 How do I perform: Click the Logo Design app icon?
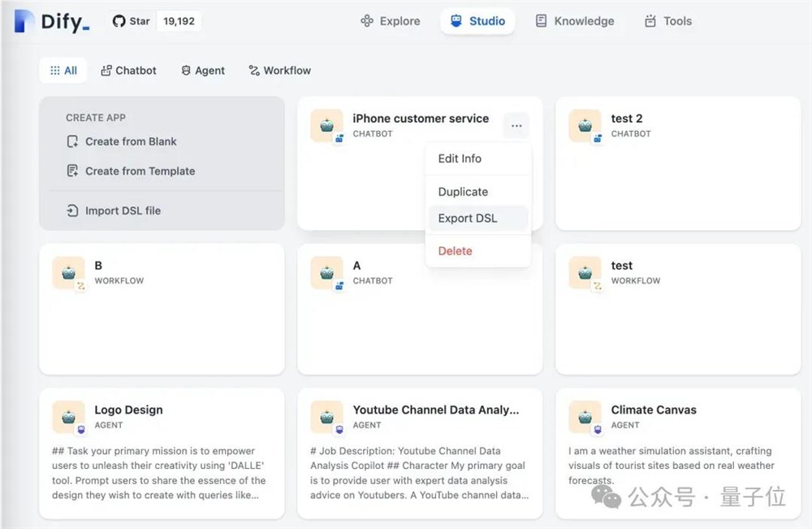point(68,417)
